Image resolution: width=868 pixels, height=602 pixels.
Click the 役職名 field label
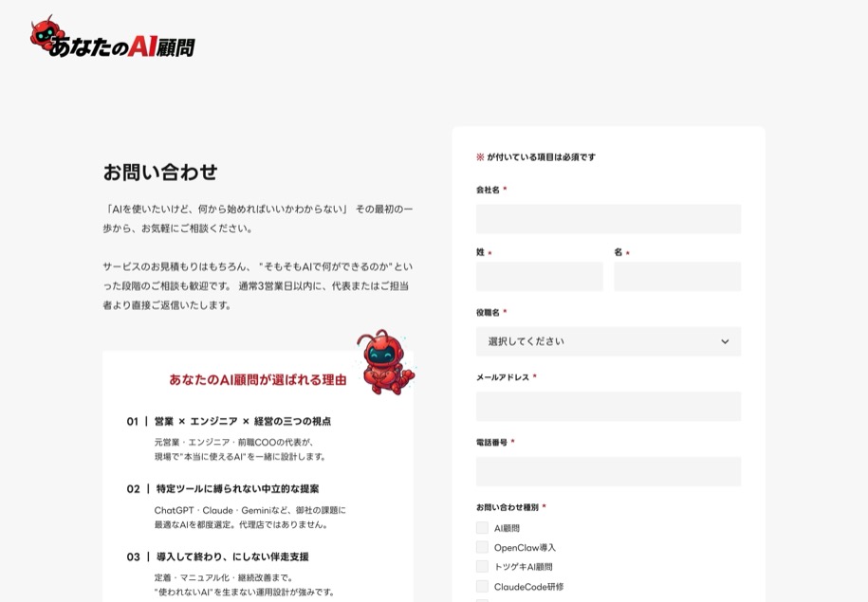(x=488, y=313)
